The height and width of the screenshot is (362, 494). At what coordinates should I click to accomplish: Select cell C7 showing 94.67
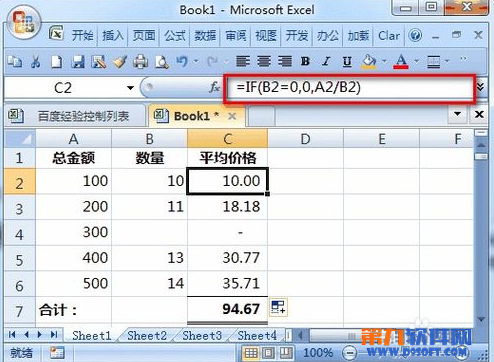tap(228, 309)
